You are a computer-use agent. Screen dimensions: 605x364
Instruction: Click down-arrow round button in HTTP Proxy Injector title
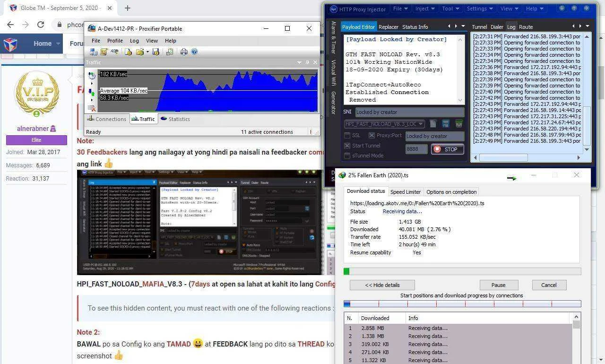point(562,8)
